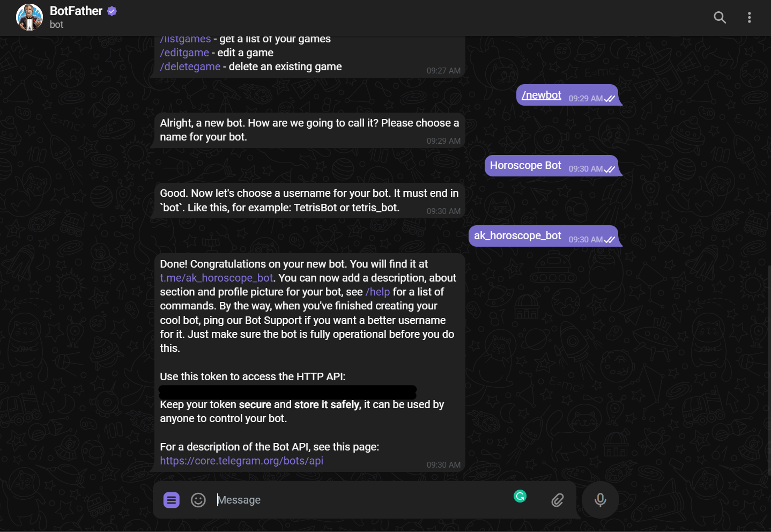This screenshot has width=771, height=532.
Task: Select the Horoscope Bot message bubble
Action: [525, 165]
